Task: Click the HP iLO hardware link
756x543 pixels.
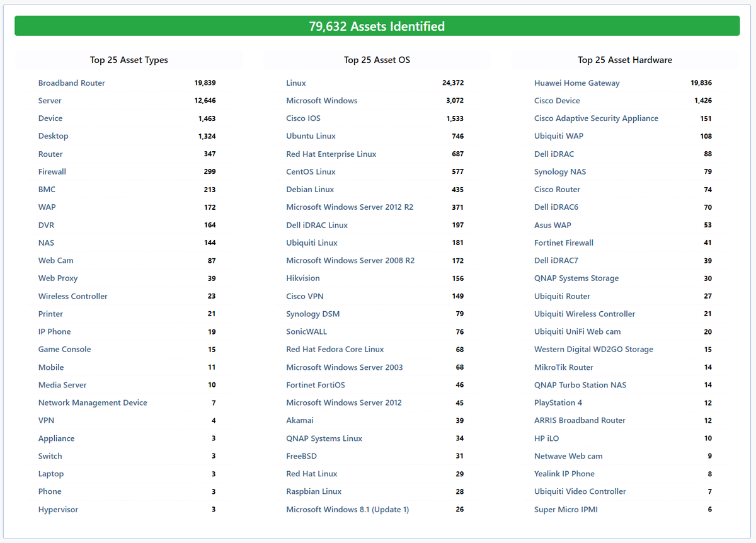Action: pos(547,438)
